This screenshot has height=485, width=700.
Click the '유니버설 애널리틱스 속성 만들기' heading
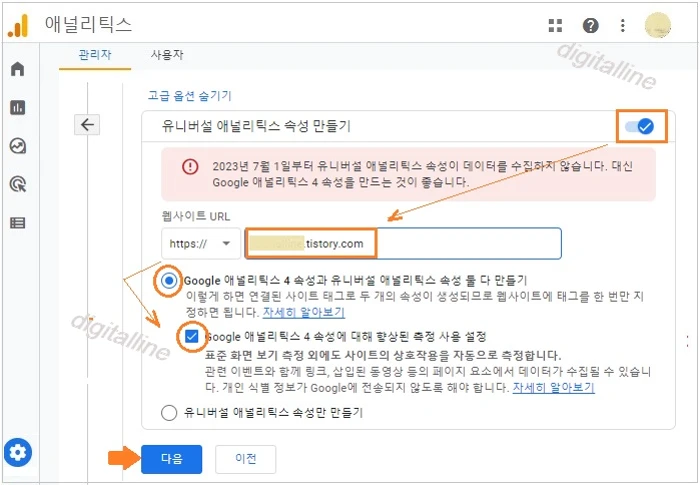256,126
